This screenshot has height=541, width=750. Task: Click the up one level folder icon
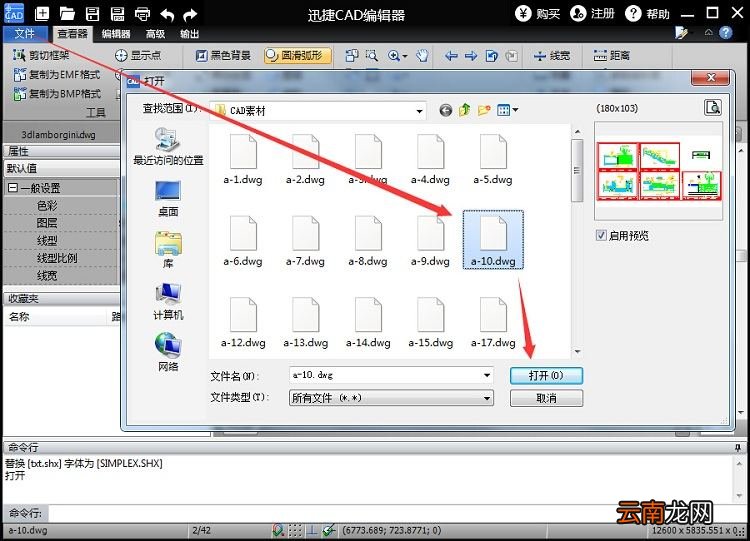(x=464, y=110)
